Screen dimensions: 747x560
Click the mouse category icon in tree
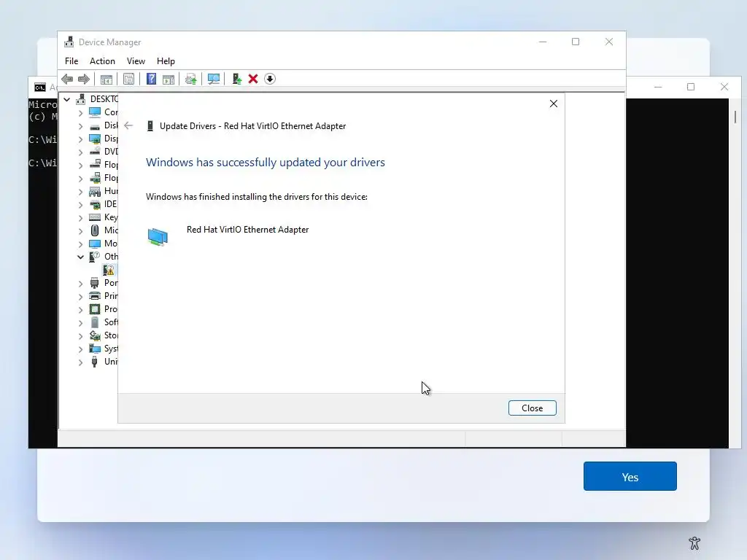tap(95, 230)
